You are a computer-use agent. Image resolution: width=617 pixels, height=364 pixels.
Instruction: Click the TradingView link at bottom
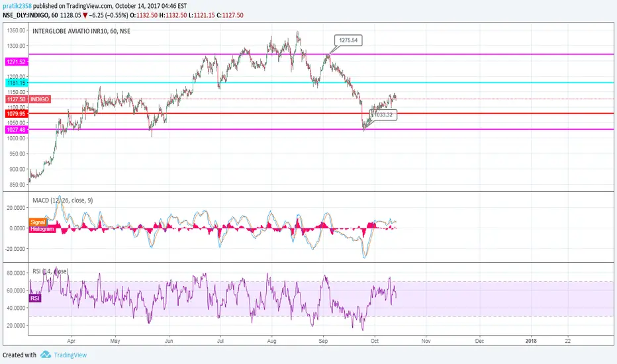[x=70, y=355]
